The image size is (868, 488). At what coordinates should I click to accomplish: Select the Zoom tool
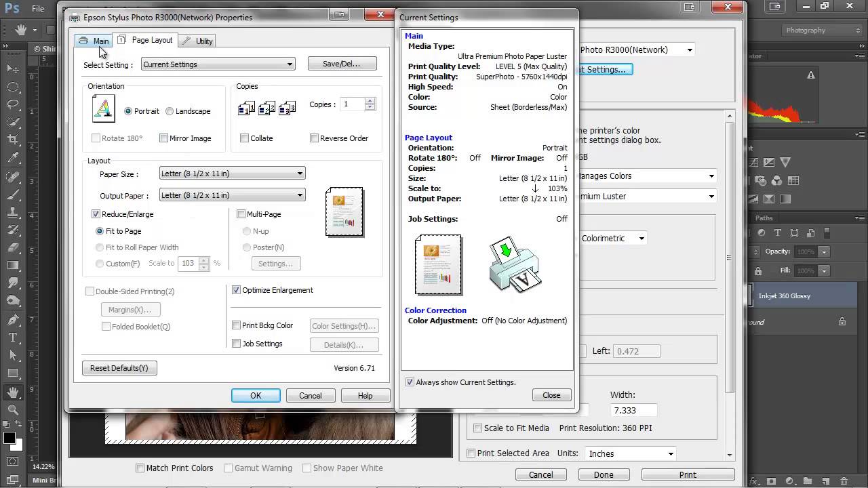click(x=13, y=409)
